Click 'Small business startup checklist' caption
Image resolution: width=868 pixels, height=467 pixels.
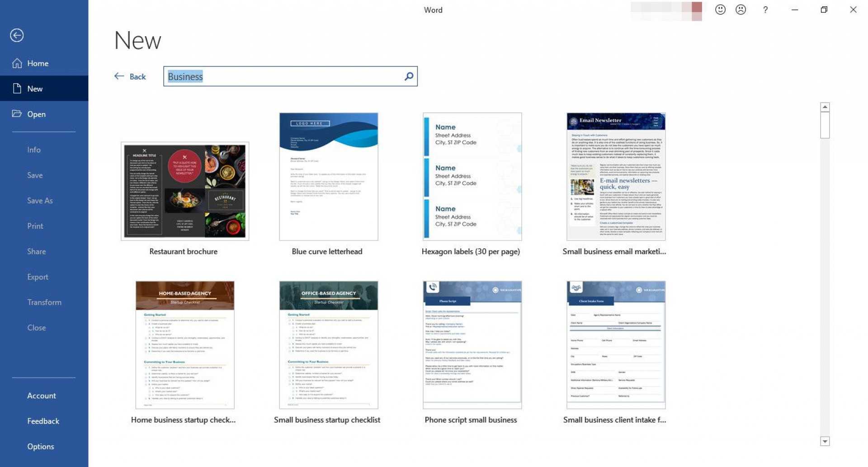point(327,420)
